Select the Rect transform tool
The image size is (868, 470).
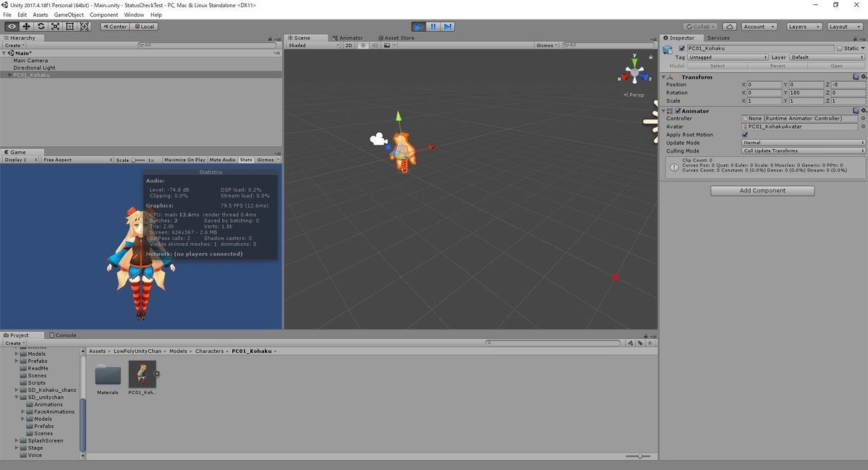pos(69,27)
